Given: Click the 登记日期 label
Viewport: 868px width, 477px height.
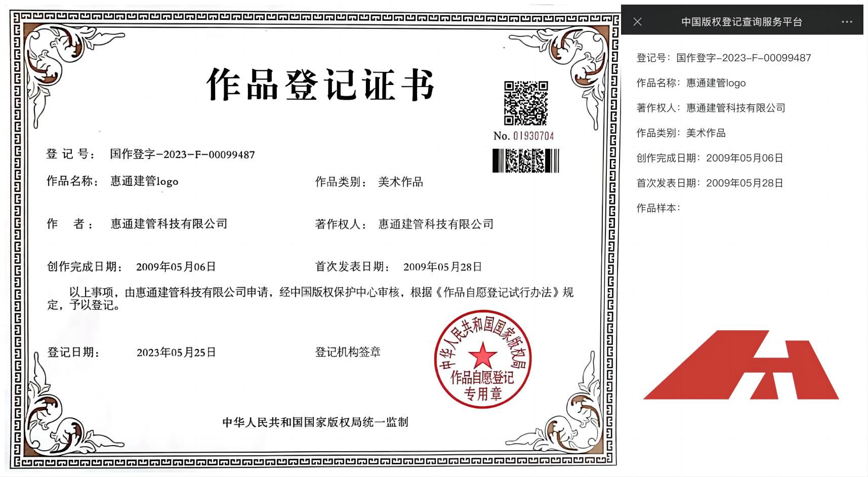Looking at the screenshot, I should point(73,352).
